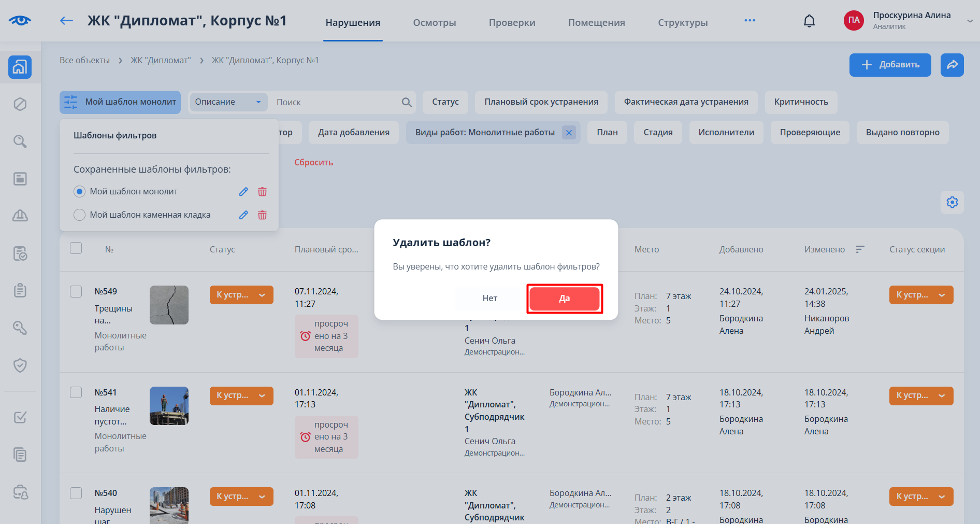980x524 pixels.
Task: Click pencil icon for Мой шаблон монолит
Action: (x=243, y=192)
